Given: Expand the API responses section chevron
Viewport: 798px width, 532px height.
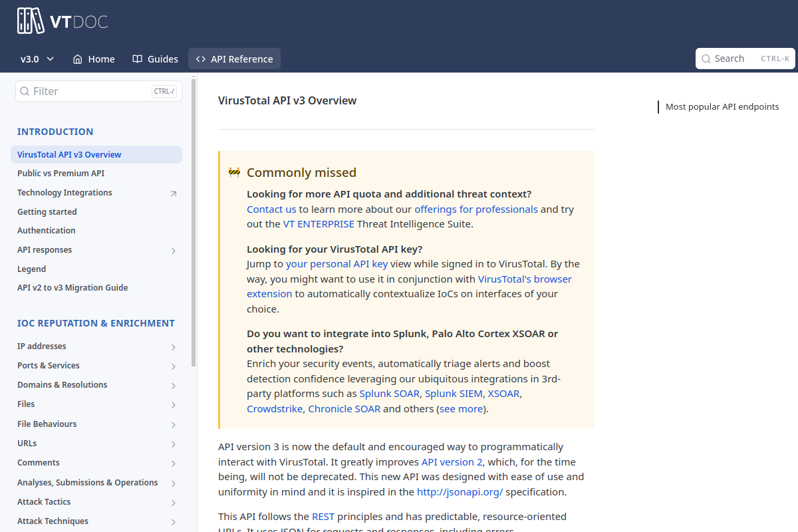Looking at the screenshot, I should tap(174, 251).
